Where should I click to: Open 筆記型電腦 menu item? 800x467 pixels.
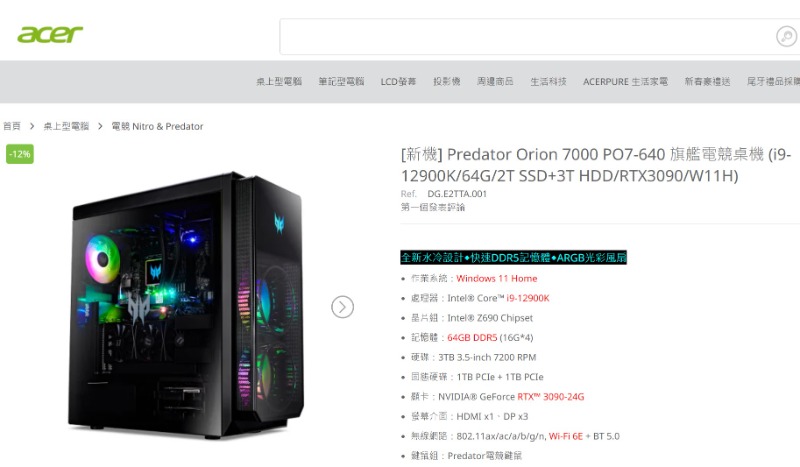pyautogui.click(x=341, y=82)
